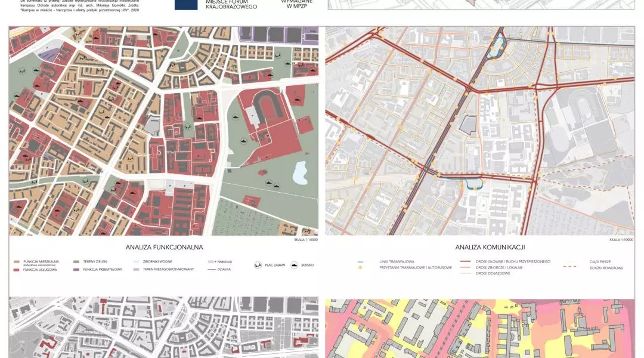Click the "BOISKO" legend label
The image size is (644, 358).
click(308, 265)
